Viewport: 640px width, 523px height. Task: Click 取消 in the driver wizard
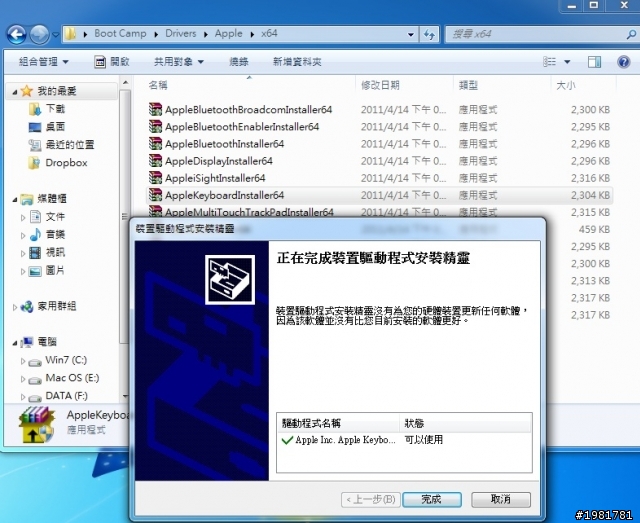tap(501, 499)
